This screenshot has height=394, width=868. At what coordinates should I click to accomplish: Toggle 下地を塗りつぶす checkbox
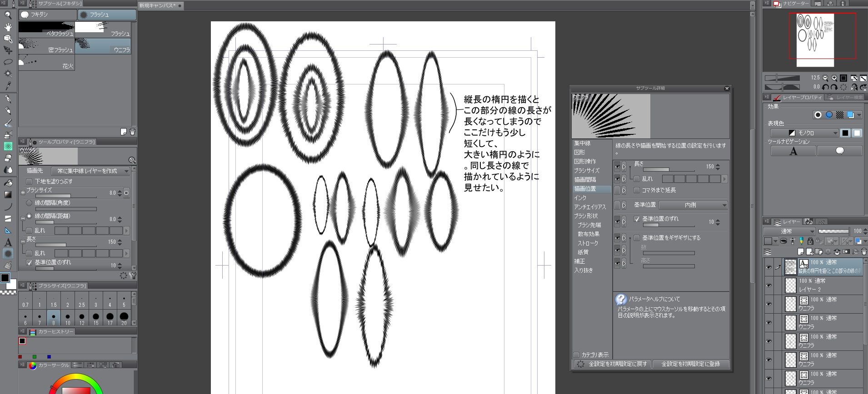point(30,181)
